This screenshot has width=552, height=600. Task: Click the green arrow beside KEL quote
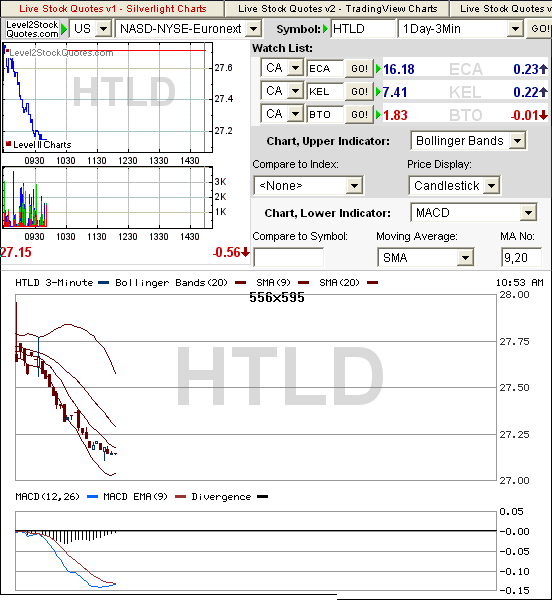(x=378, y=92)
